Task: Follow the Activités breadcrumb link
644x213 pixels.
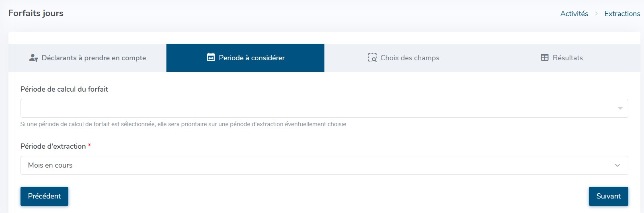Action: (574, 14)
